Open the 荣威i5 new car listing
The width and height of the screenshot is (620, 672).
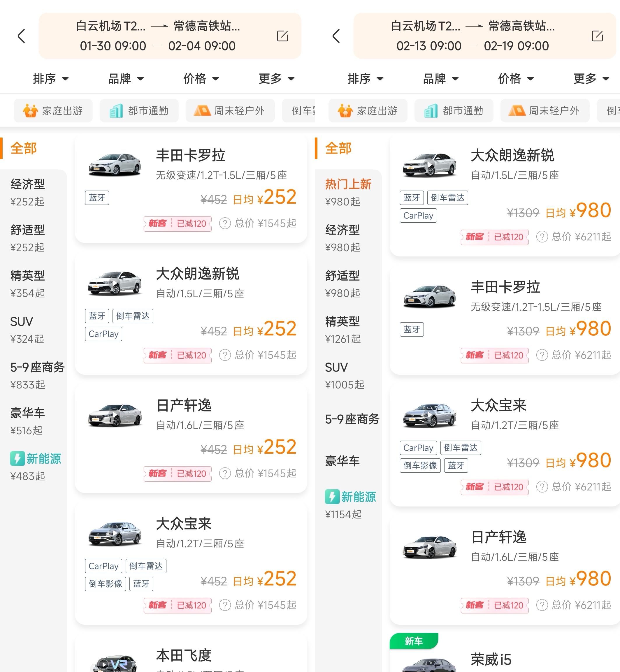(491, 659)
